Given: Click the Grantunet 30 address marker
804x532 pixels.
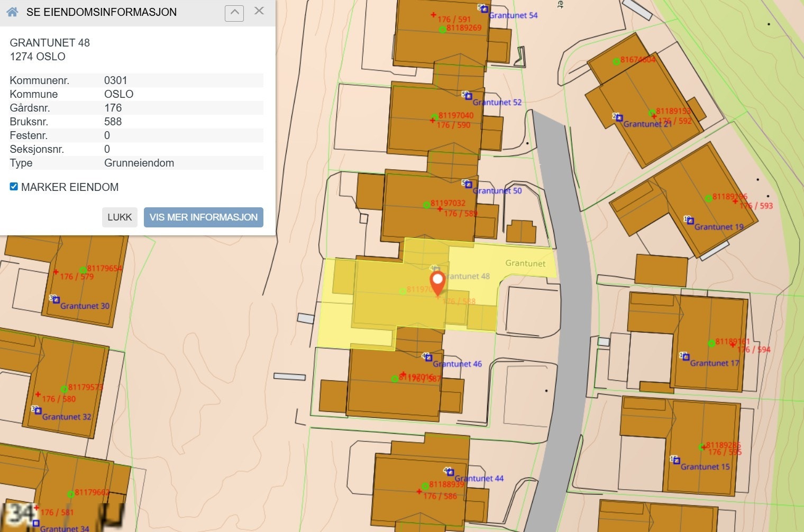Looking at the screenshot, I should 56,300.
